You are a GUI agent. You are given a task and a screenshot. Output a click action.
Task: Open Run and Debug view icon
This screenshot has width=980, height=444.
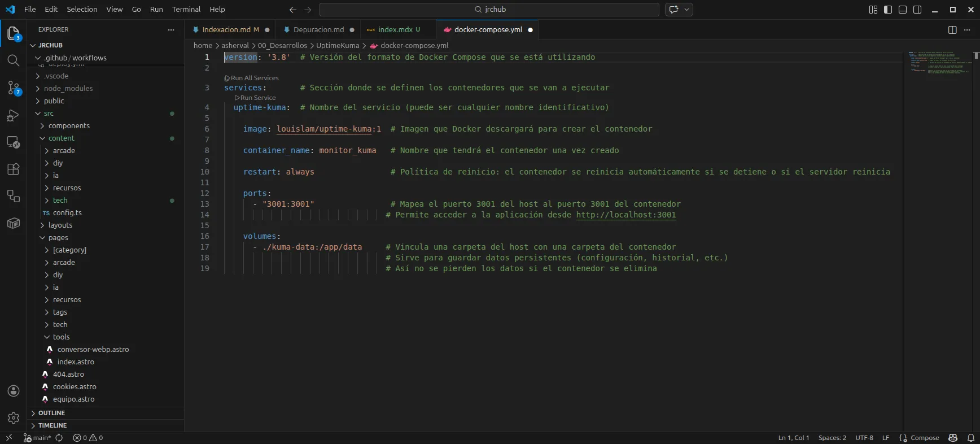pyautogui.click(x=14, y=115)
